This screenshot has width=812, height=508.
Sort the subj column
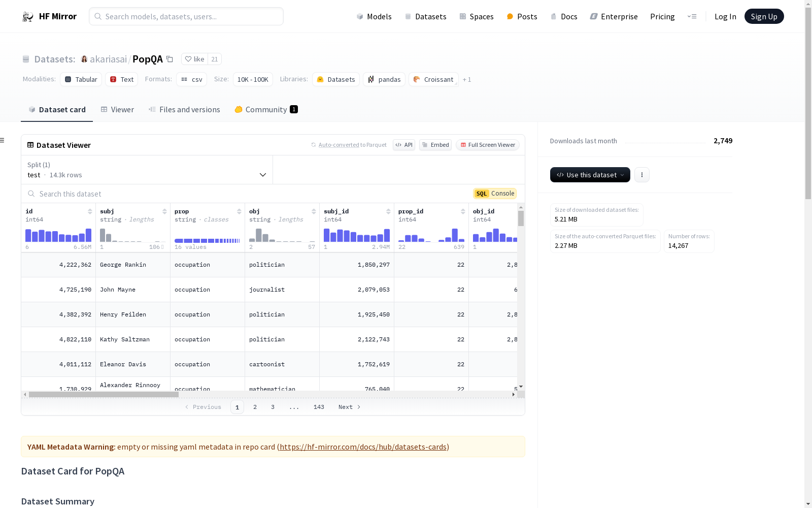point(164,211)
